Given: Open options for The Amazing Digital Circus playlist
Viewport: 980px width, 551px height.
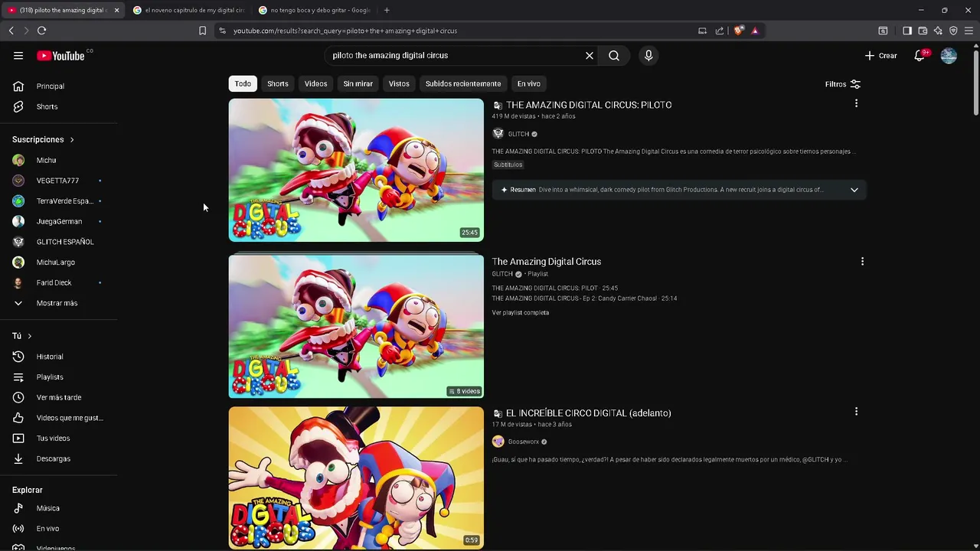Looking at the screenshot, I should point(862,261).
